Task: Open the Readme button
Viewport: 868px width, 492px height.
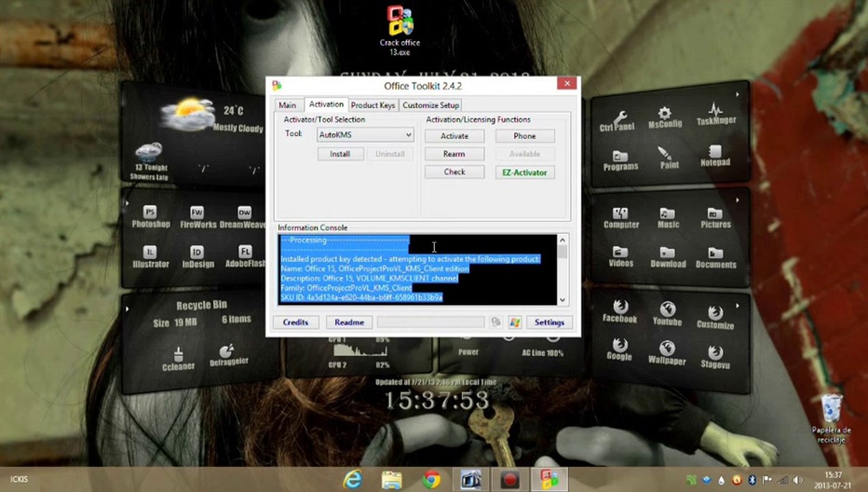Action: coord(349,322)
